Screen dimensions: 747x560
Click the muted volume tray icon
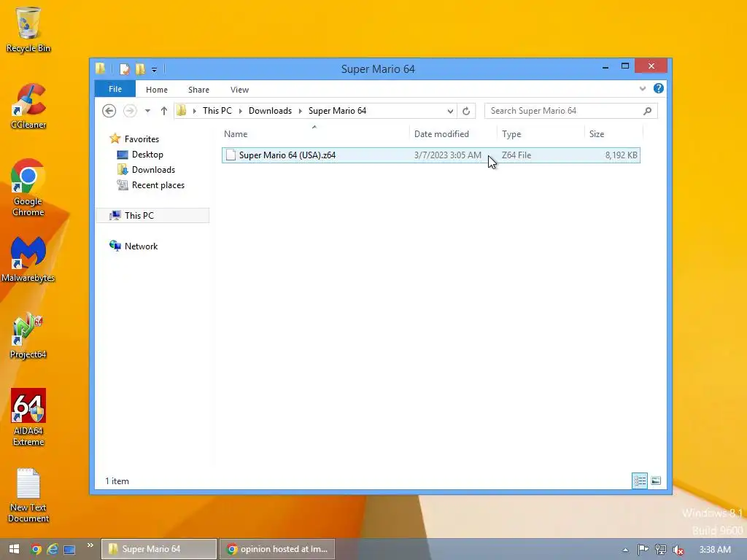coord(678,550)
